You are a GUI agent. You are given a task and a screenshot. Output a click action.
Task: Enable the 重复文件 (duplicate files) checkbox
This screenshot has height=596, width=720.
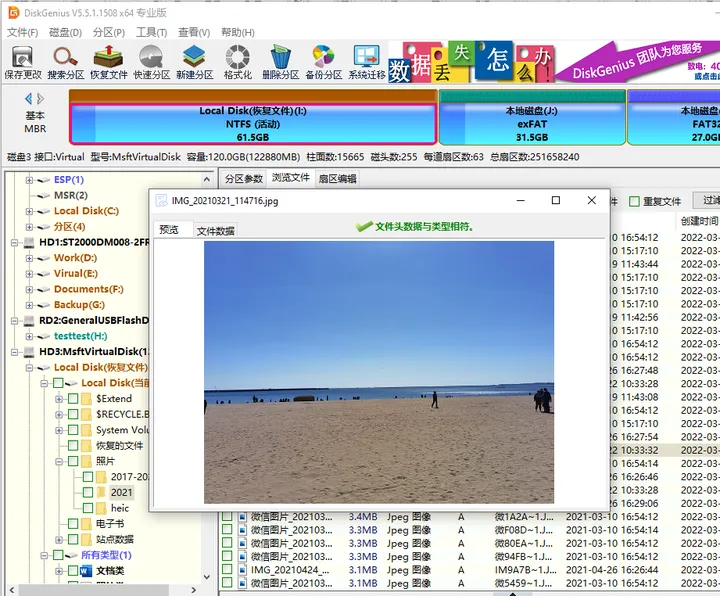pyautogui.click(x=634, y=201)
